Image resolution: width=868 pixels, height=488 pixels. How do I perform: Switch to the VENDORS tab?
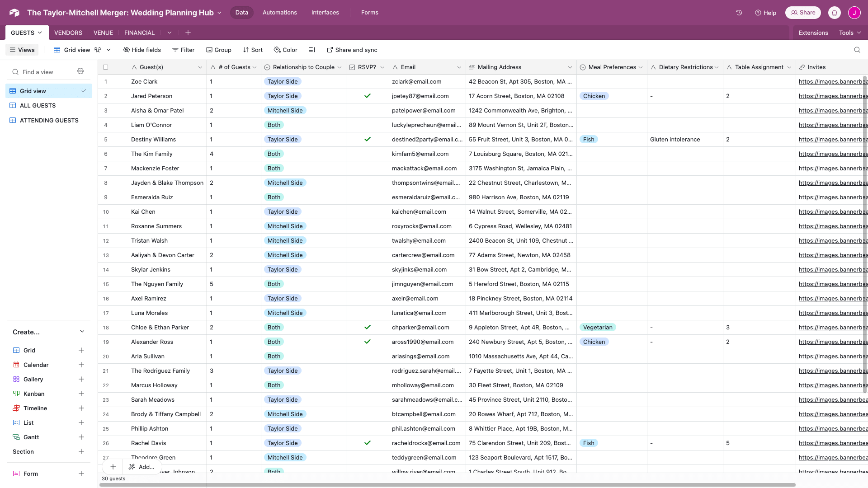point(68,33)
